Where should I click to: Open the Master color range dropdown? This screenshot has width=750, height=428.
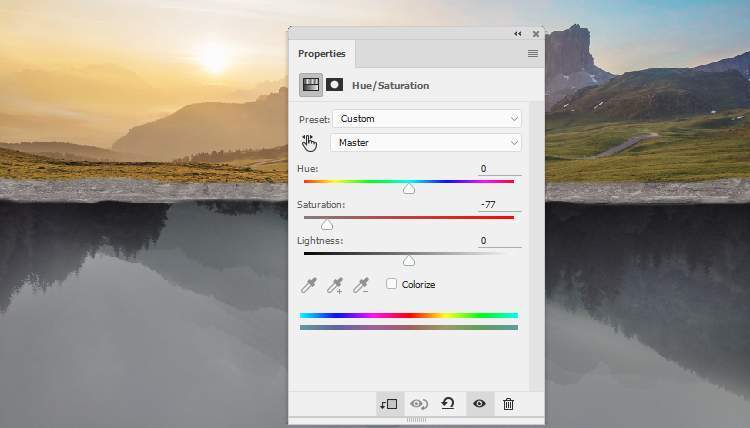point(427,143)
